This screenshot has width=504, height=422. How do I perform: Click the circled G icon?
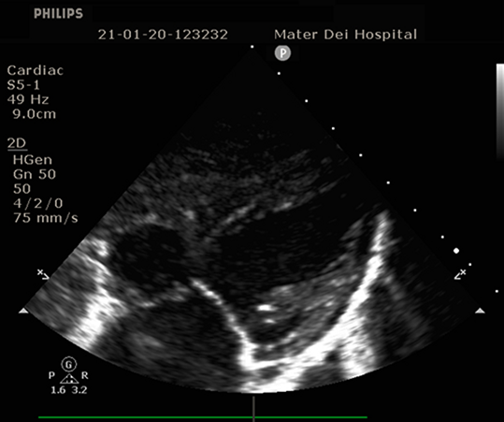click(69, 365)
